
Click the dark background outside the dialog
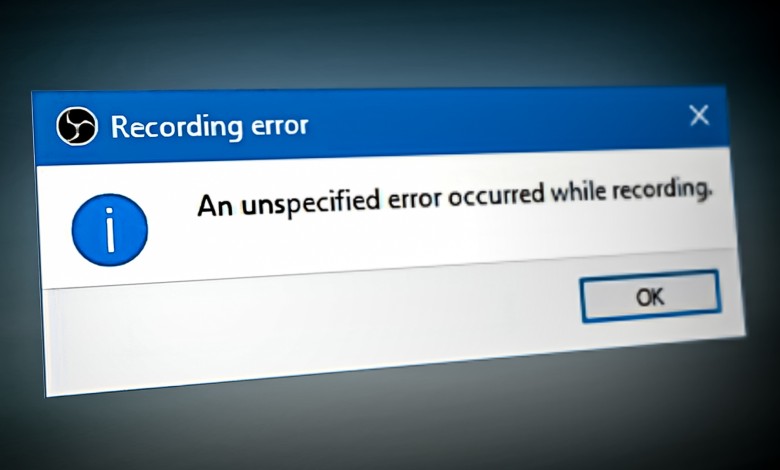click(x=388, y=40)
